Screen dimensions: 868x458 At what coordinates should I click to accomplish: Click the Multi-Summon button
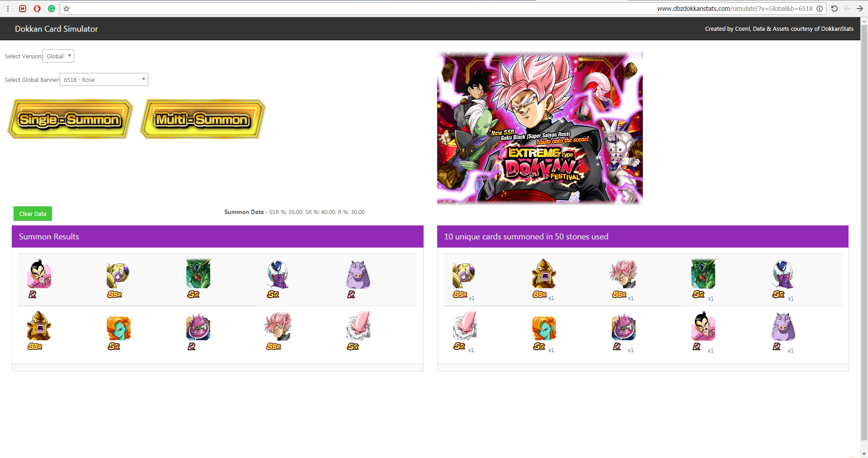pyautogui.click(x=203, y=119)
